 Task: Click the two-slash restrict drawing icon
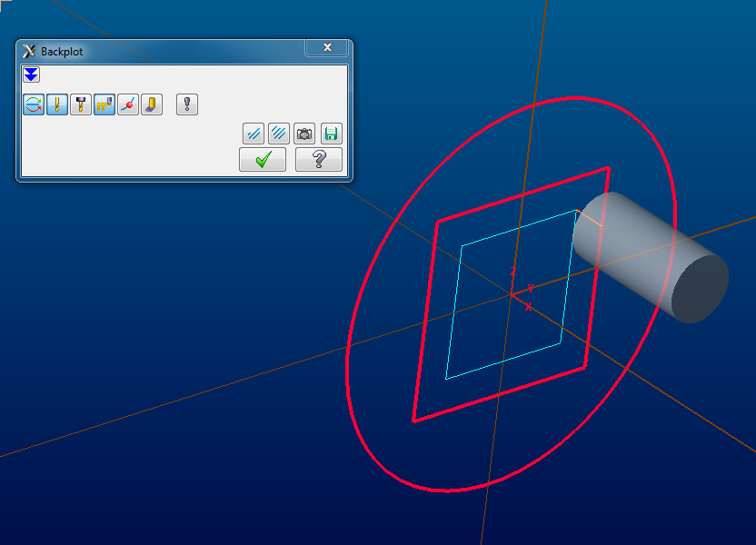pos(254,134)
